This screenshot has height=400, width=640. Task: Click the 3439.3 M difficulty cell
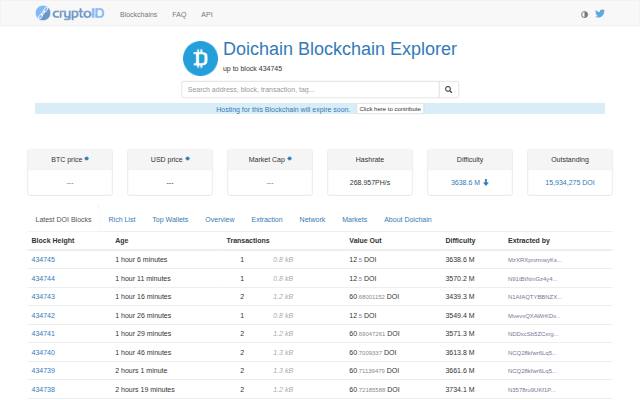[460, 297]
